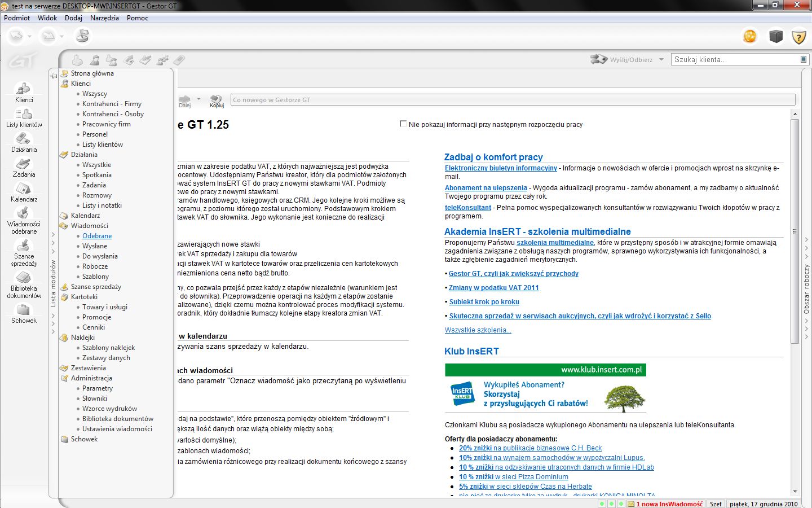
Task: Check 'Nie pokazuj informacji przy następnym rozpoczęciu pracy'
Action: [x=403, y=124]
